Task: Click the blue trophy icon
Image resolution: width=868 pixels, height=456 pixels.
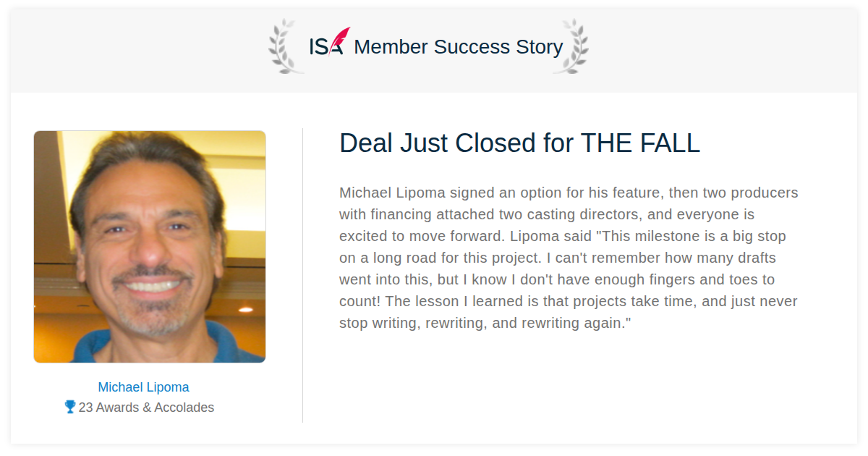Action: (70, 407)
